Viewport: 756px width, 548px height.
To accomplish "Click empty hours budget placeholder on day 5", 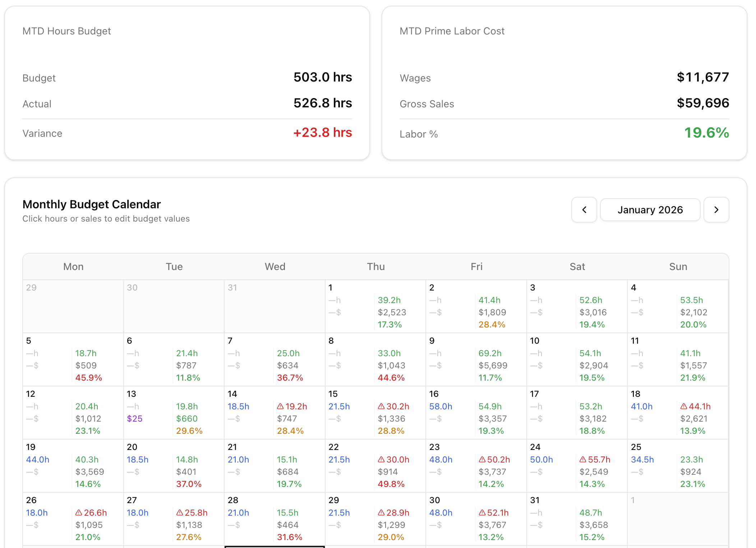I will pyautogui.click(x=32, y=353).
